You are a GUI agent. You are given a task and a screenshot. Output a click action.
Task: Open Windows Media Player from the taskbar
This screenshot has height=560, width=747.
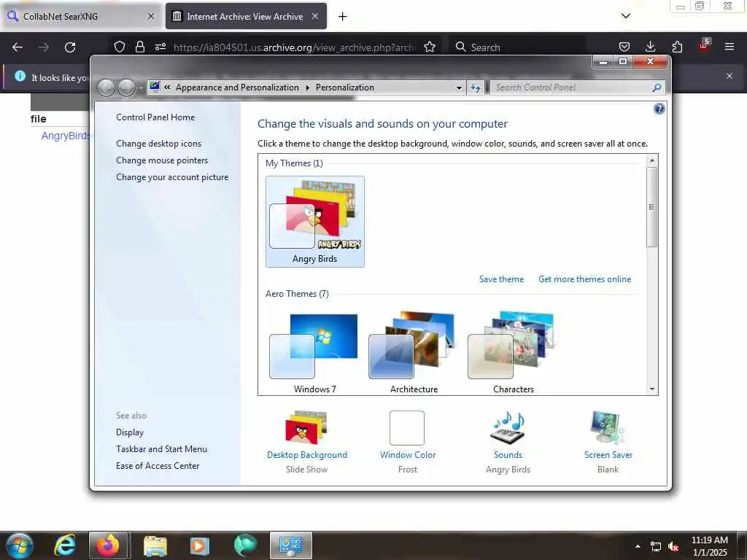point(200,545)
